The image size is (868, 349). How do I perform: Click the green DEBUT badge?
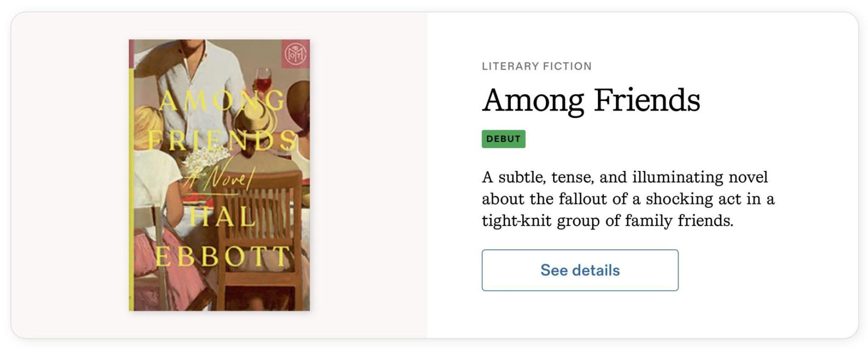click(x=503, y=139)
